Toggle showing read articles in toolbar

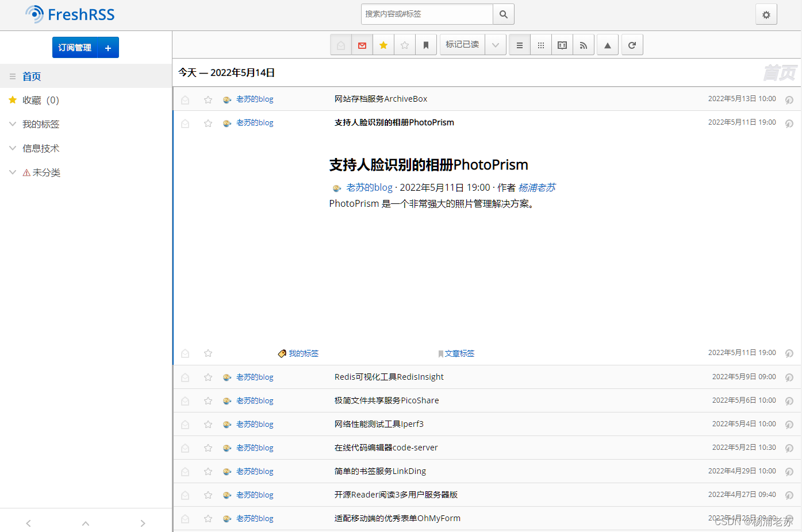coord(341,45)
